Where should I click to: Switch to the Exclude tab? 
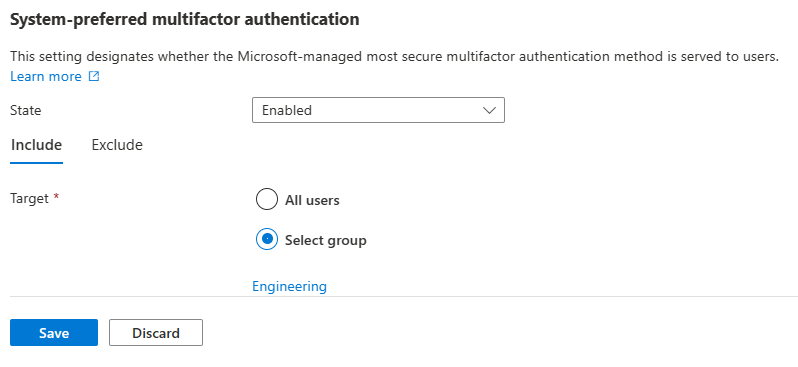[117, 145]
